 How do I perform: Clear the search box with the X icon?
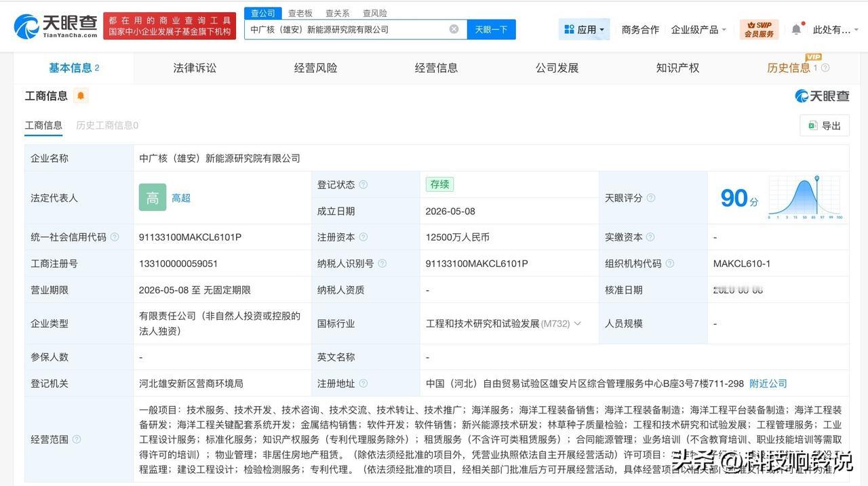click(x=454, y=29)
